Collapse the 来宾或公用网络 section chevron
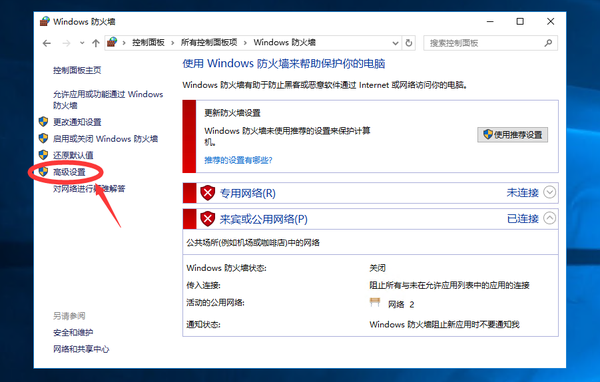This screenshot has height=382, width=600. pyautogui.click(x=549, y=218)
